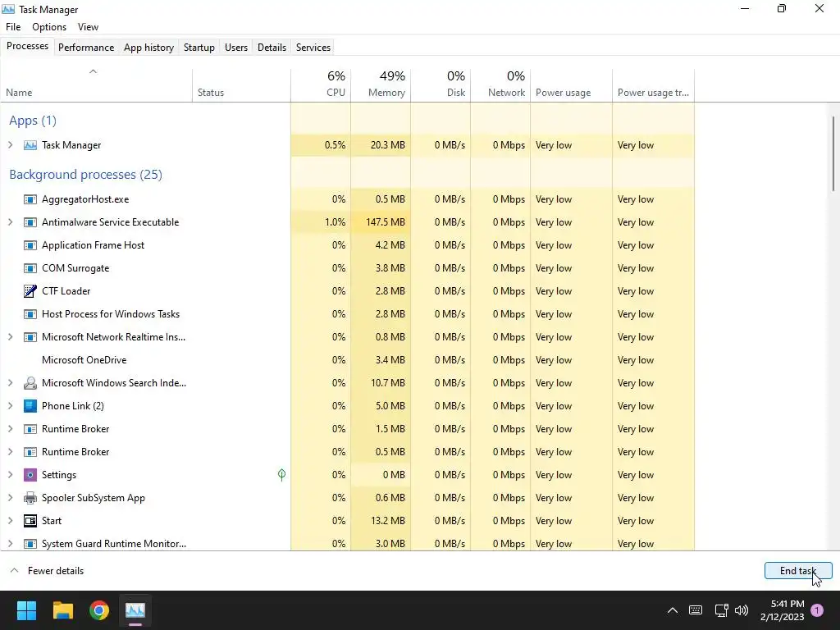Switch to the Performance tab

(x=86, y=47)
